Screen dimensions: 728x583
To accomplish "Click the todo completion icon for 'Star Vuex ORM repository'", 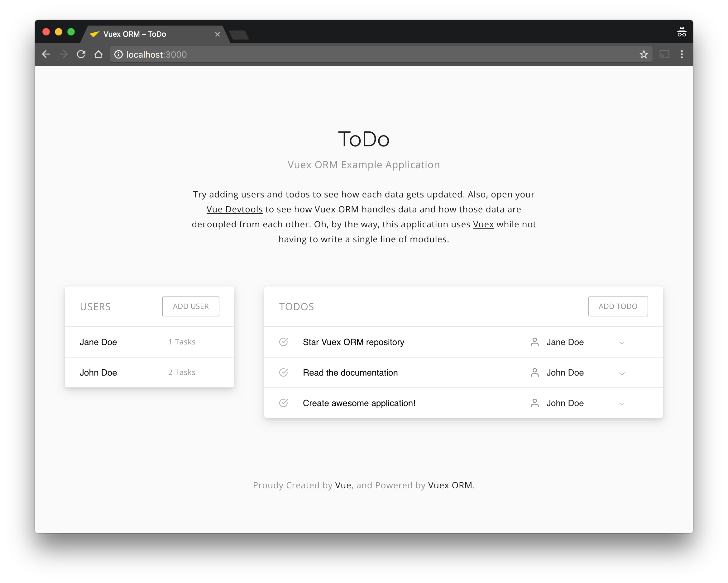I will tap(284, 341).
